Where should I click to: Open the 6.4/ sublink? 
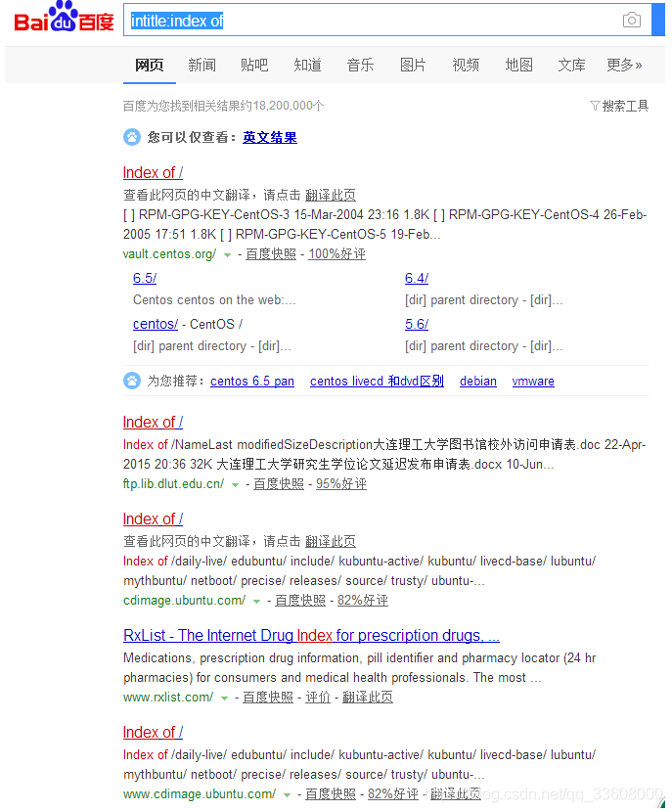coord(417,278)
